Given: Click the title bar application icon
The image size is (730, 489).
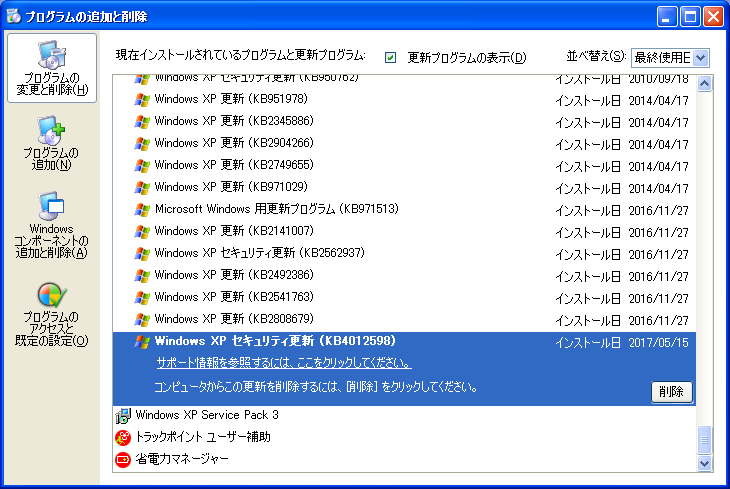Looking at the screenshot, I should [x=14, y=16].
